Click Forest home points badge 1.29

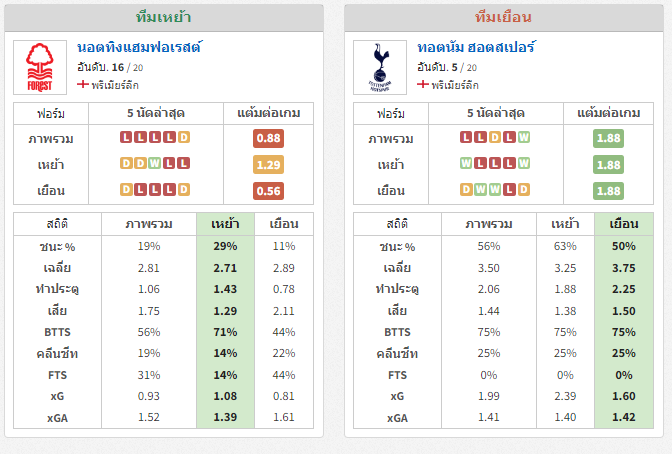[x=268, y=165]
